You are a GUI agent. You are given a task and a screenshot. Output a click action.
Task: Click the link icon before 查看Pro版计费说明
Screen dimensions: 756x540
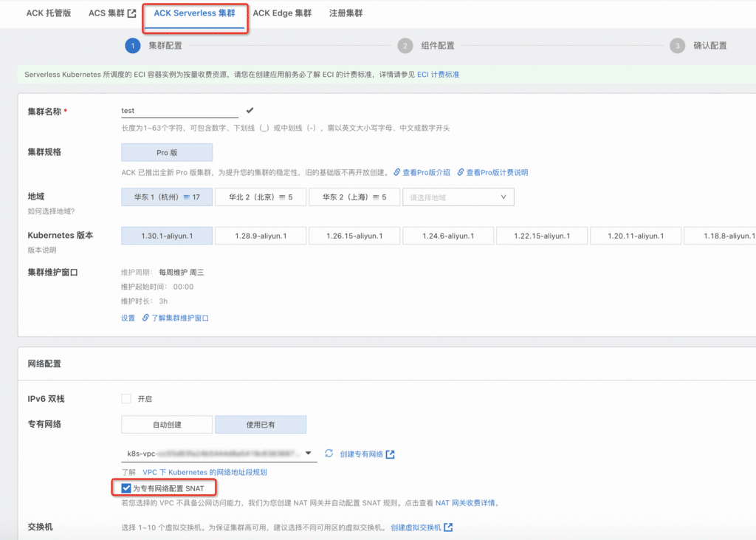461,172
